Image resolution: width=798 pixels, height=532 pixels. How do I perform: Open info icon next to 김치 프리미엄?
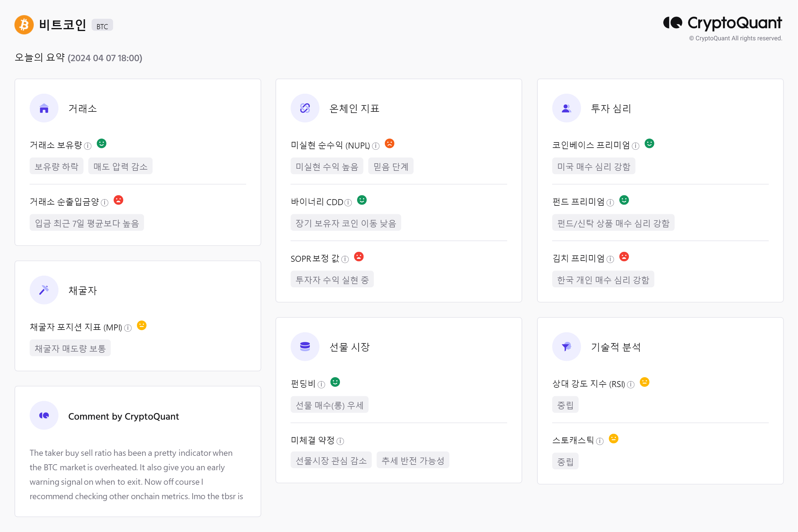(610, 259)
